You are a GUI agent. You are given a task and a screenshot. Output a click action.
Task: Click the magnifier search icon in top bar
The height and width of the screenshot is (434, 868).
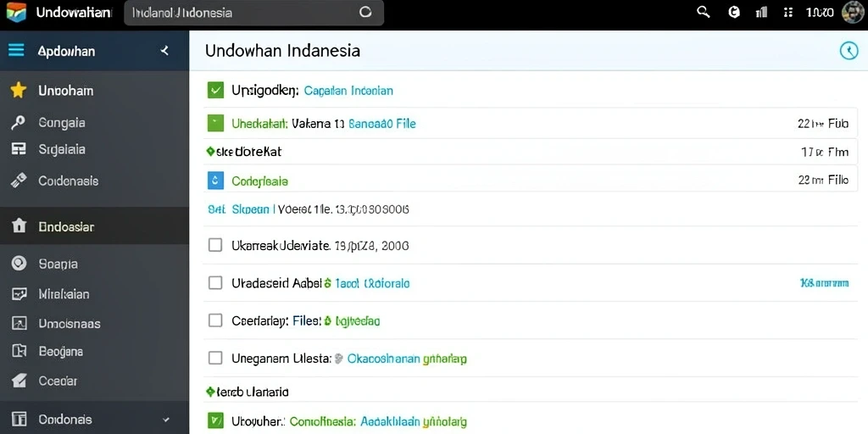click(703, 12)
